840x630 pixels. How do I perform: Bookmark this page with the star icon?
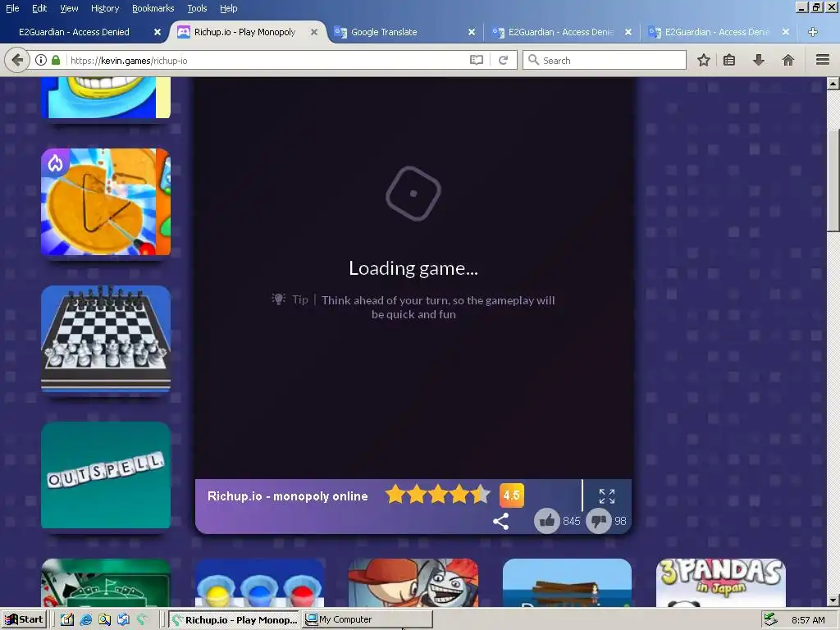pos(703,60)
